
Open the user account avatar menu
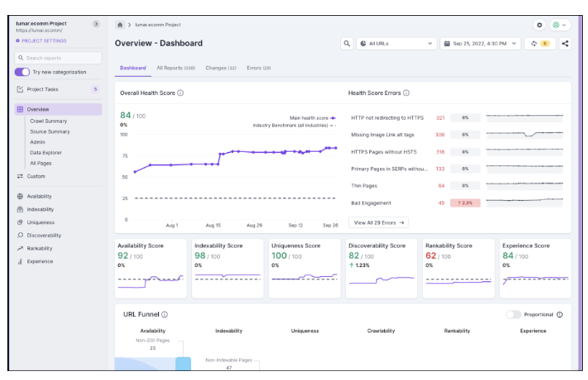[x=560, y=25]
